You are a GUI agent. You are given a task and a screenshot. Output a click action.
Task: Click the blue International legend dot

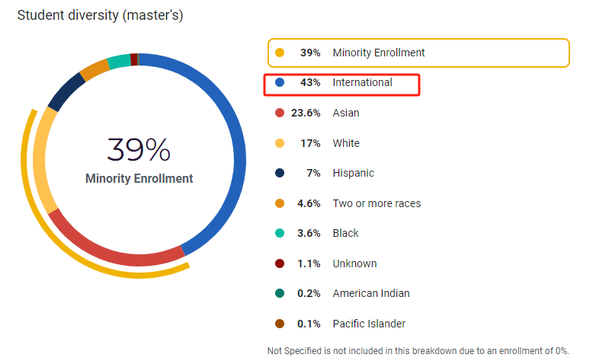pos(280,82)
